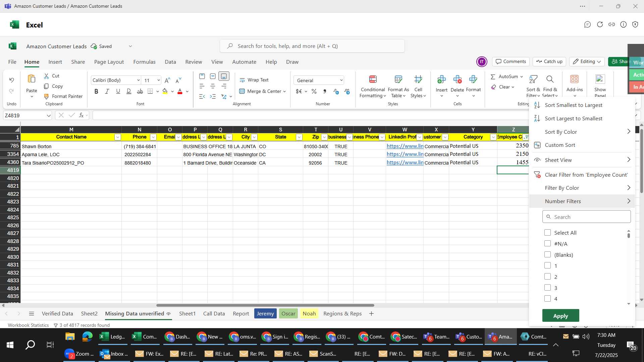Click the Comments button
644x362 pixels.
[x=511, y=62]
